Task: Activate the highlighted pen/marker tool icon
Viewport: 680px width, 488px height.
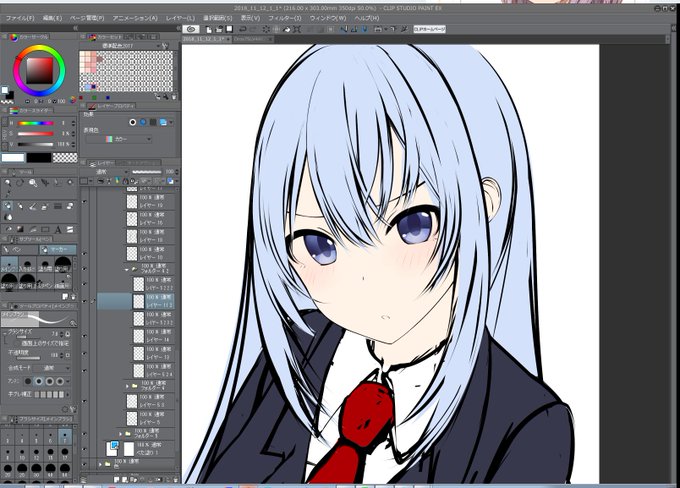Action: [x=7, y=206]
